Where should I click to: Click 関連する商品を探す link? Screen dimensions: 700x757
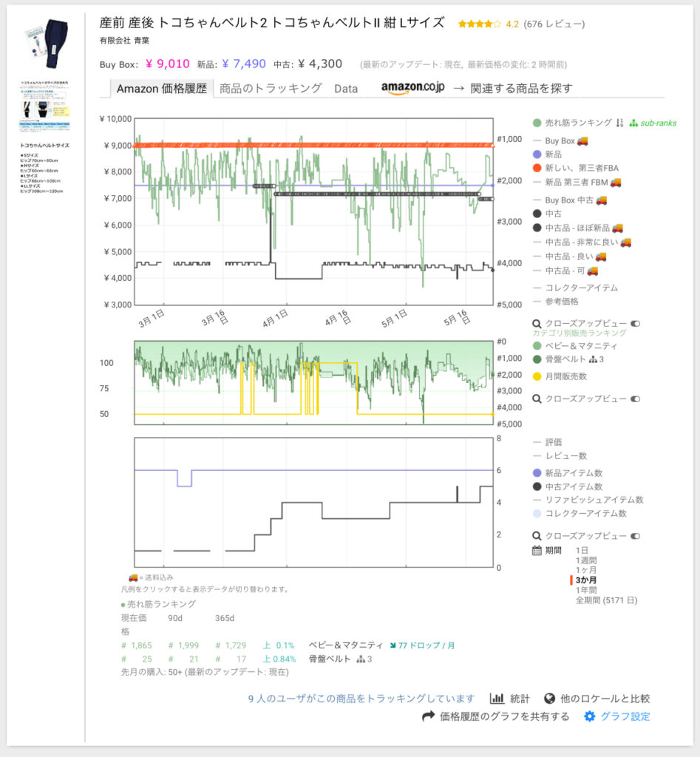pos(521,89)
